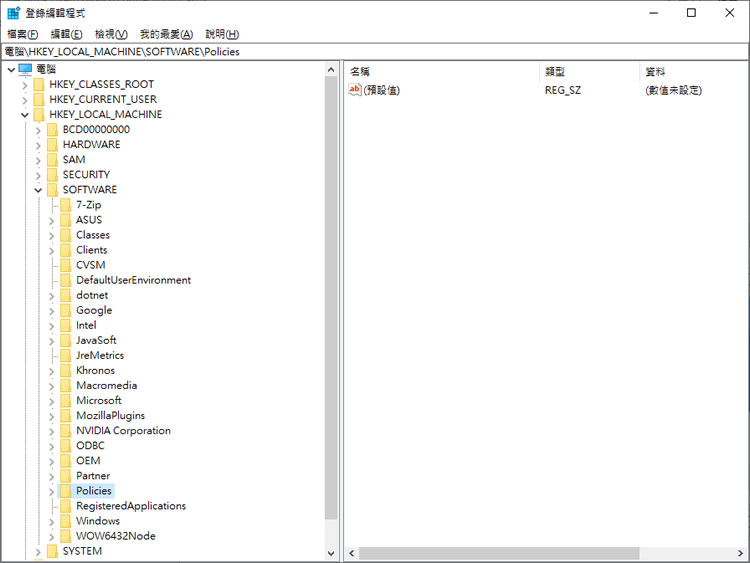Click the SECURITY folder icon
The image size is (750, 563).
point(53,175)
